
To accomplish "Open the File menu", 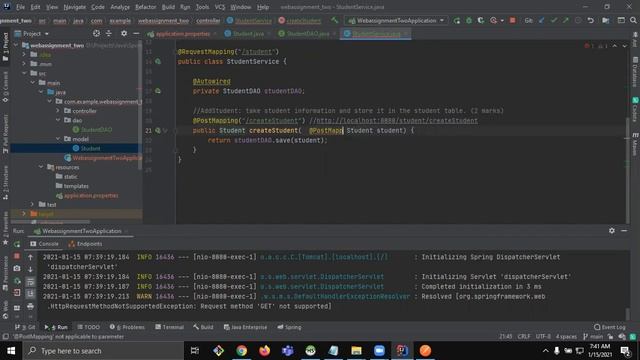I will click(20, 7).
